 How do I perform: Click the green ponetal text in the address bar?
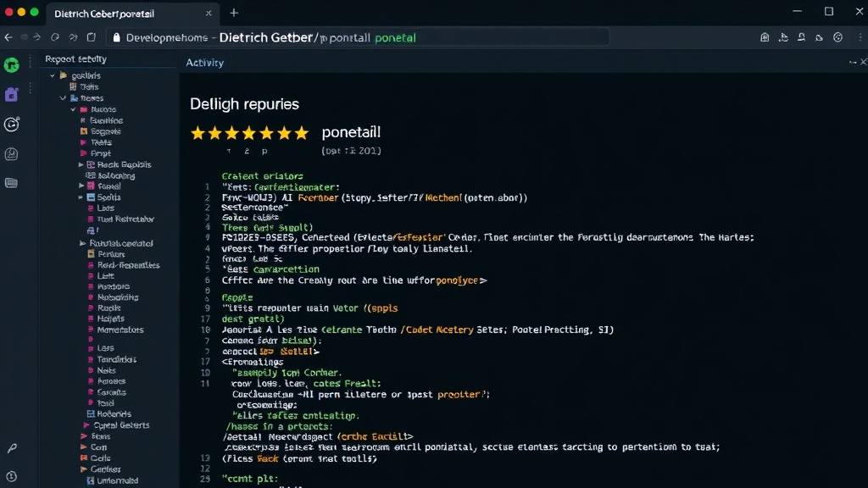pyautogui.click(x=395, y=37)
